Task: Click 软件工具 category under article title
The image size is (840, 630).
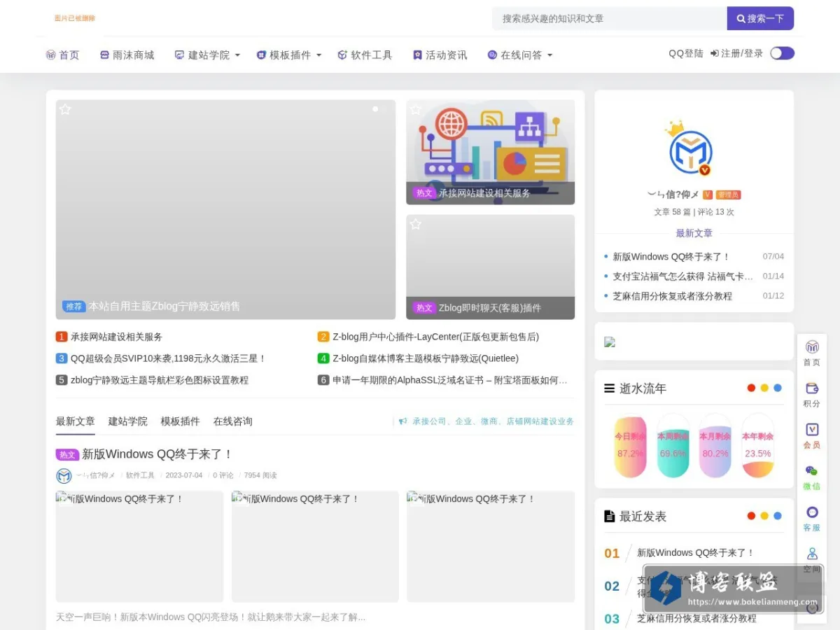Action: click(140, 475)
